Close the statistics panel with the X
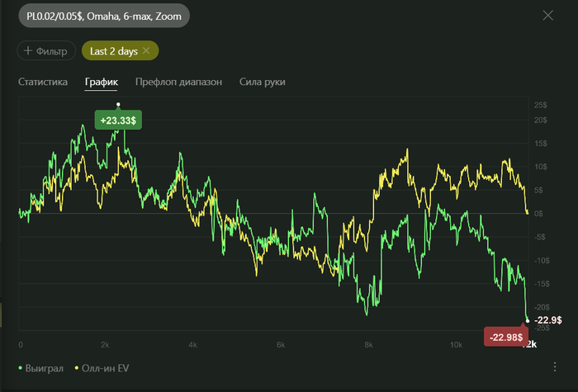The width and height of the screenshot is (578, 392). [x=547, y=15]
